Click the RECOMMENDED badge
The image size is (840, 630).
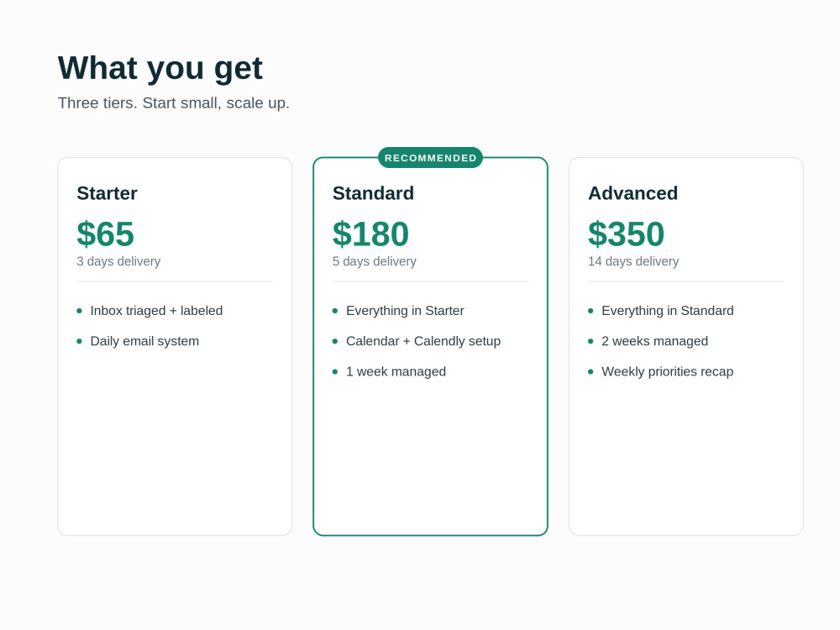point(430,158)
